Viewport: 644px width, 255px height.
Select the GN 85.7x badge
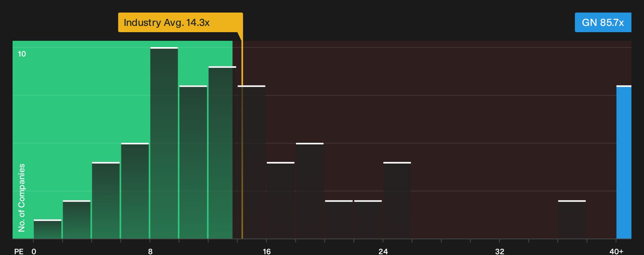click(x=603, y=22)
